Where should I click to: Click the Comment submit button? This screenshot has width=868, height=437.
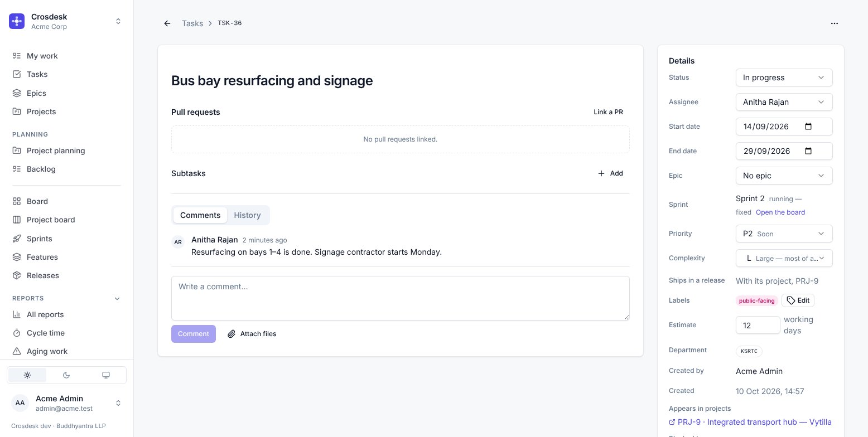[194, 334]
